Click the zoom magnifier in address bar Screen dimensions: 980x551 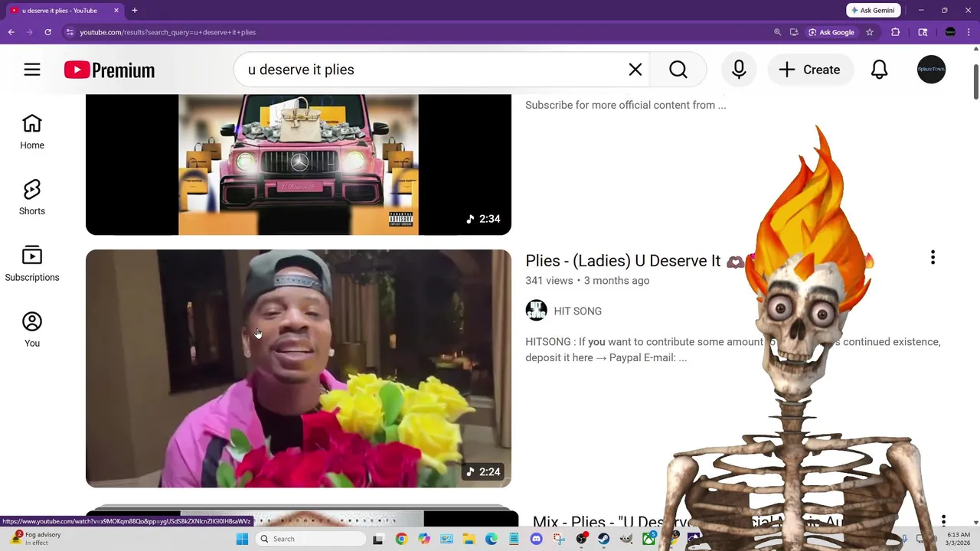777,32
